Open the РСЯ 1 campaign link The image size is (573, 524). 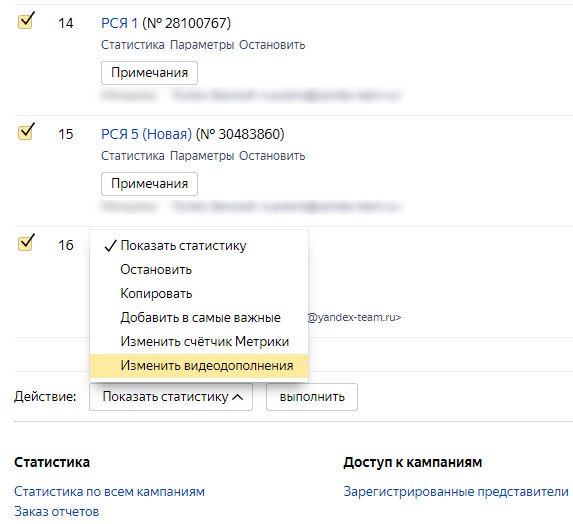point(119,23)
